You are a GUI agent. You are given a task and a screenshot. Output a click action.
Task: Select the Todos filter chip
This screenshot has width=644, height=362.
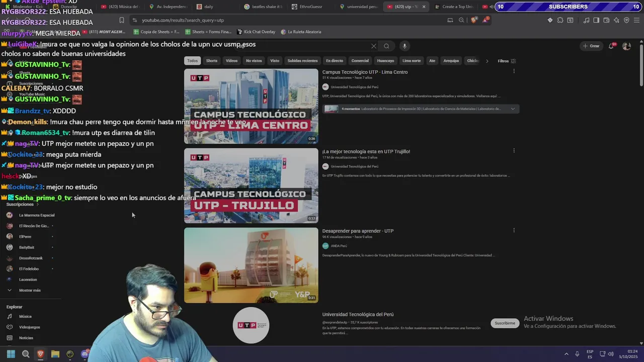(x=193, y=61)
